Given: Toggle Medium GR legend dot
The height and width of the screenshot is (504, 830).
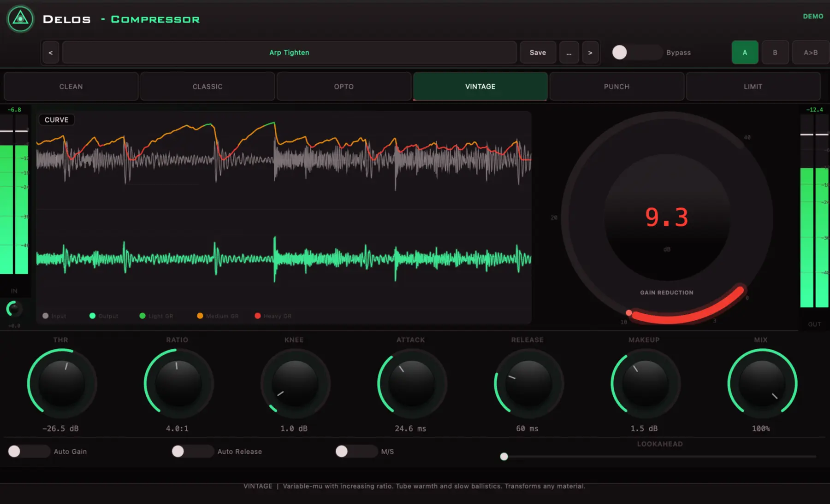Looking at the screenshot, I should click(x=200, y=316).
